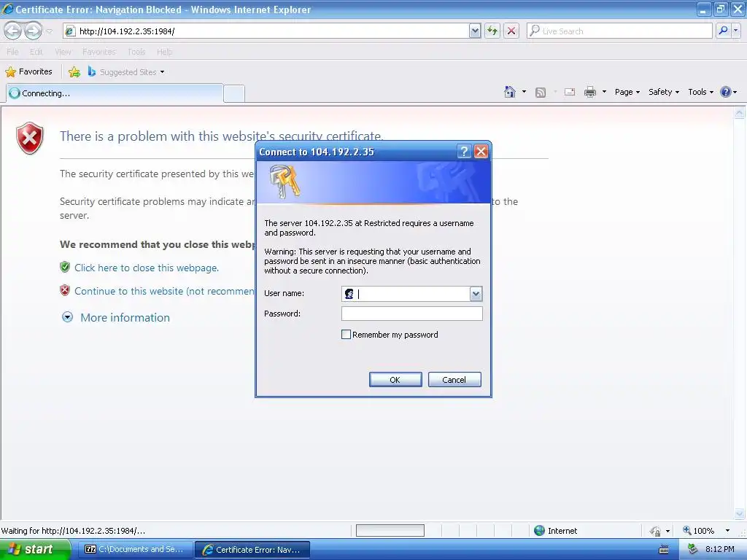
Task: Open a new blank tab
Action: [x=234, y=93]
